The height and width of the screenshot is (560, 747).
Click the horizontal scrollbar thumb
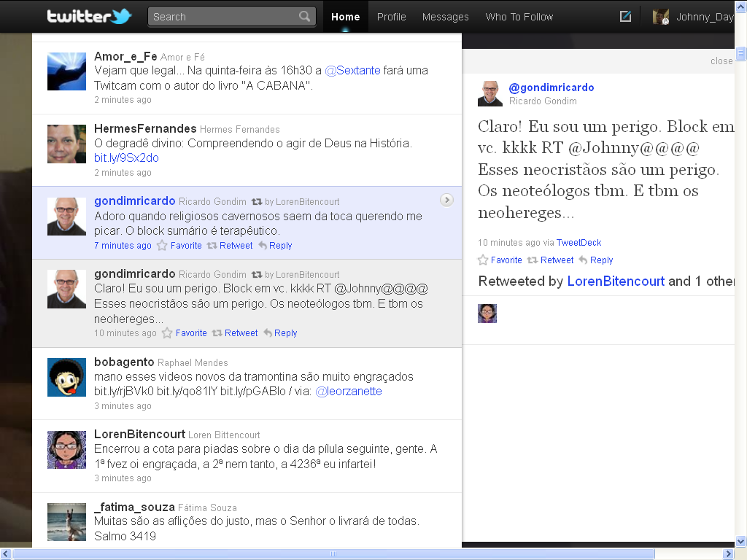pyautogui.click(x=333, y=554)
